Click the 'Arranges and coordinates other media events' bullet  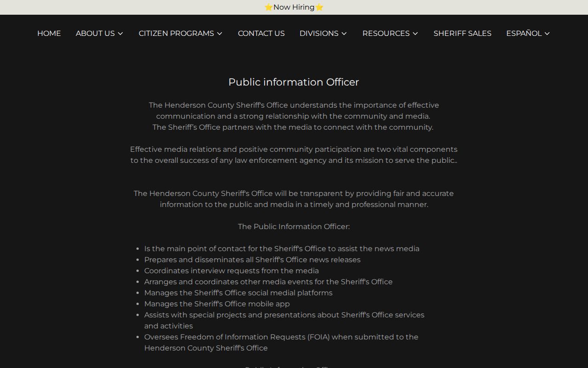[x=268, y=282]
